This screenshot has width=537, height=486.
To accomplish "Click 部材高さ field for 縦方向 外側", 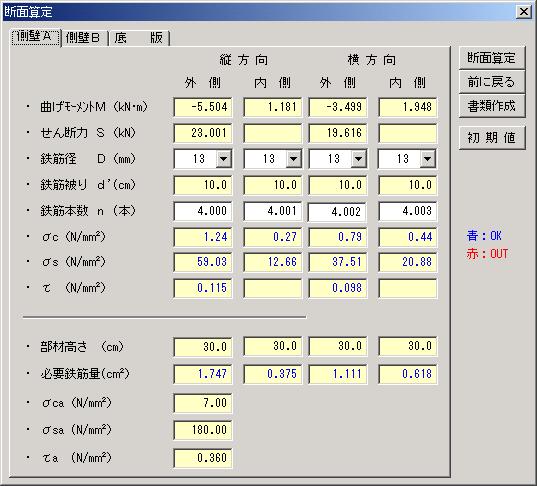I will 203,347.
